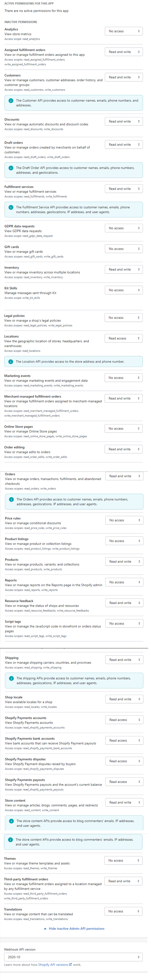
Task: Click info icon in shipping APIs banner
Action: 11,678
